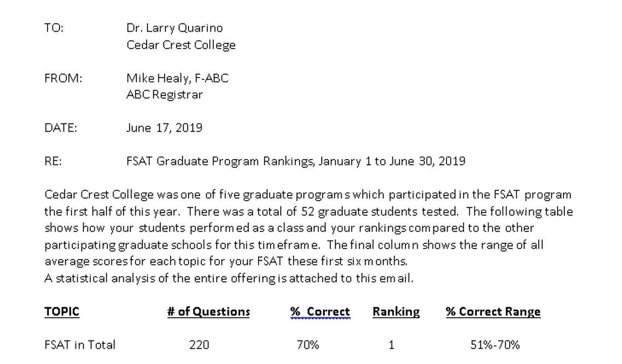
Task: Click the sentence about statistical analysis attached
Action: [x=229, y=278]
